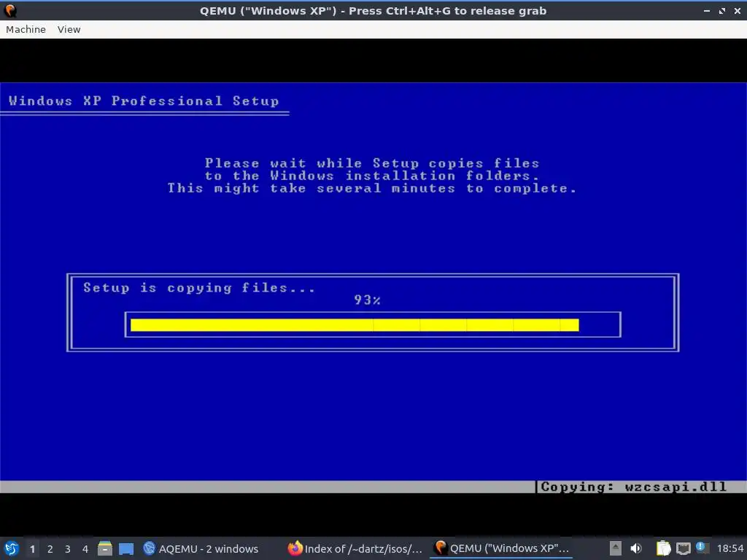Click the removable media eject tray icon

[x=616, y=548]
